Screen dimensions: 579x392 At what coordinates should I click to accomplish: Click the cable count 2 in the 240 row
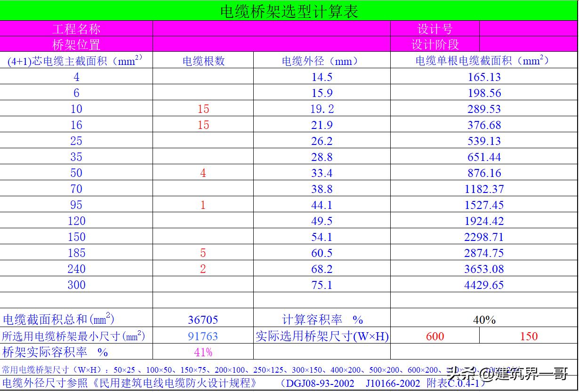(203, 269)
